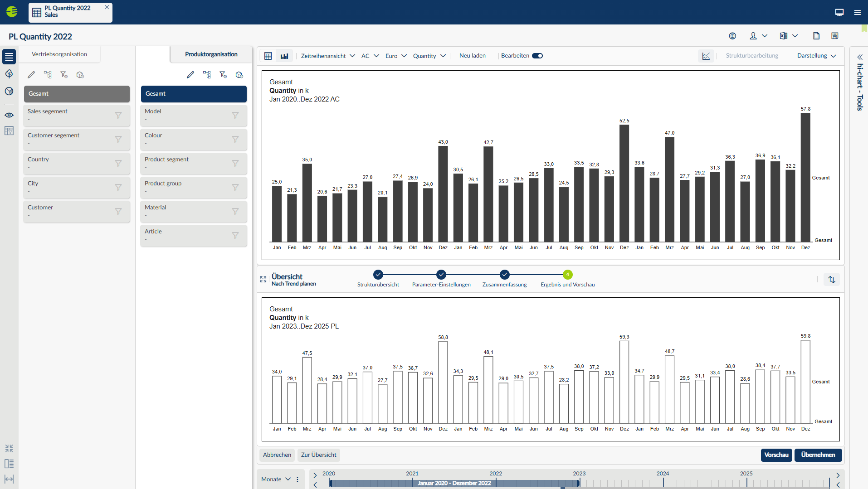Viewport: 868px width, 489px height.
Task: Click the cube icon under Vertriebsorganisation
Action: point(80,75)
